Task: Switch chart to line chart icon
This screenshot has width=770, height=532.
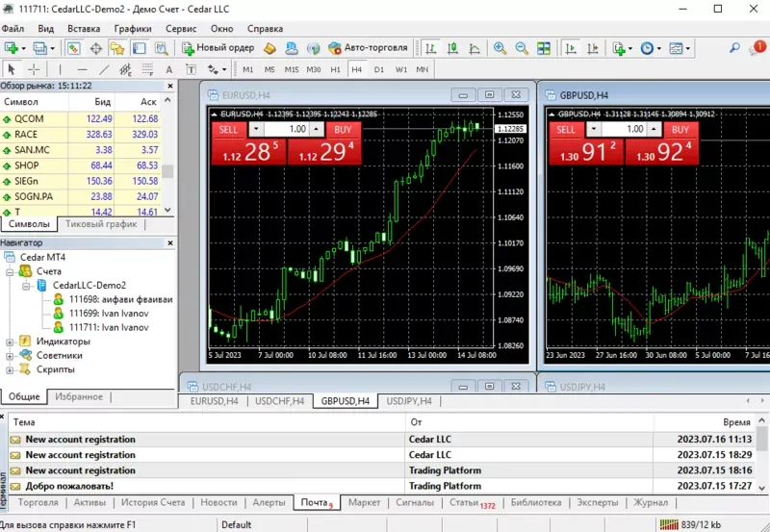Action: pos(475,48)
